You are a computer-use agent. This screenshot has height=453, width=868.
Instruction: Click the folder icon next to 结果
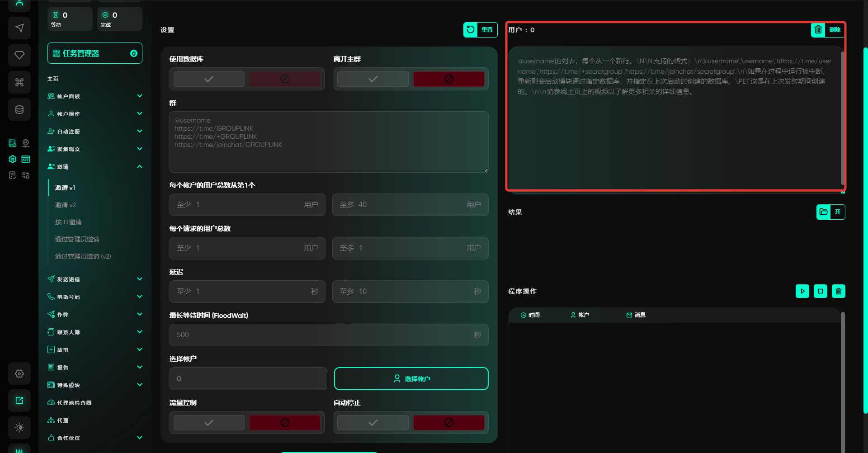pyautogui.click(x=823, y=212)
